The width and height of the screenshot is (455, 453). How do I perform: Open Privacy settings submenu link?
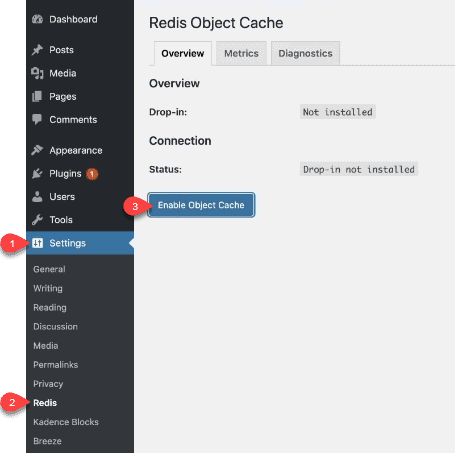click(48, 384)
